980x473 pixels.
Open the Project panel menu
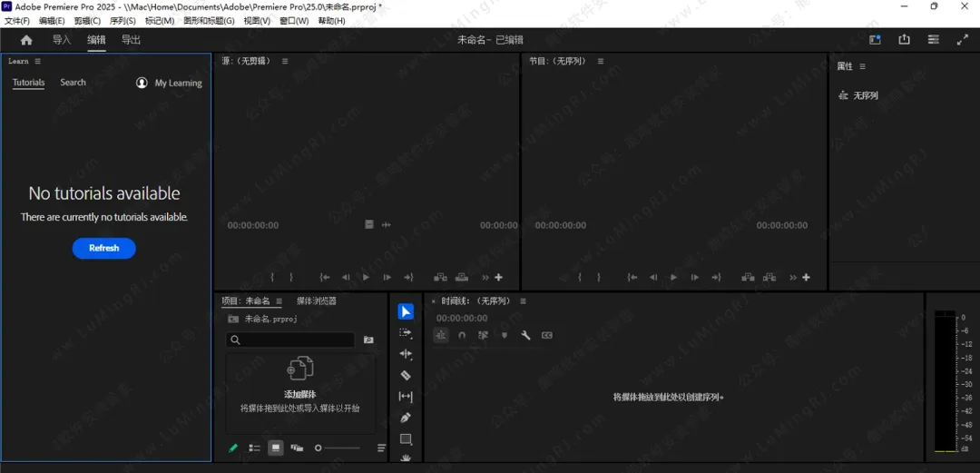pos(279,301)
